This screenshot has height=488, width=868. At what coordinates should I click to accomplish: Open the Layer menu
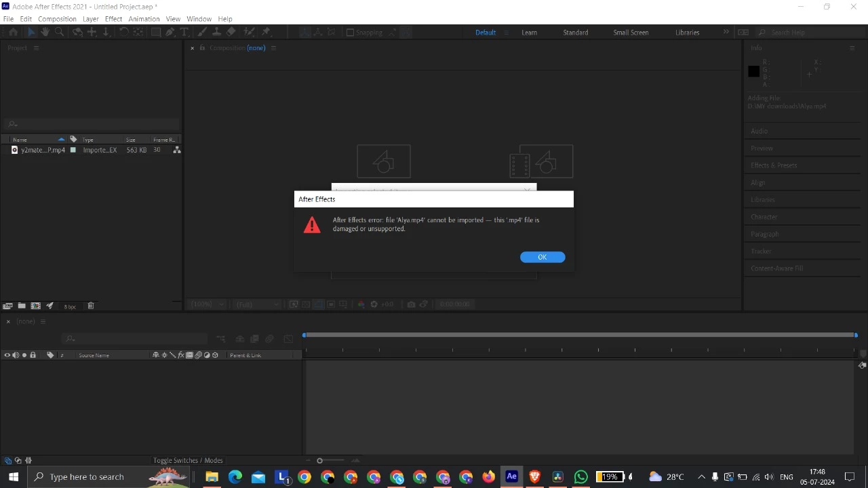[x=91, y=19]
